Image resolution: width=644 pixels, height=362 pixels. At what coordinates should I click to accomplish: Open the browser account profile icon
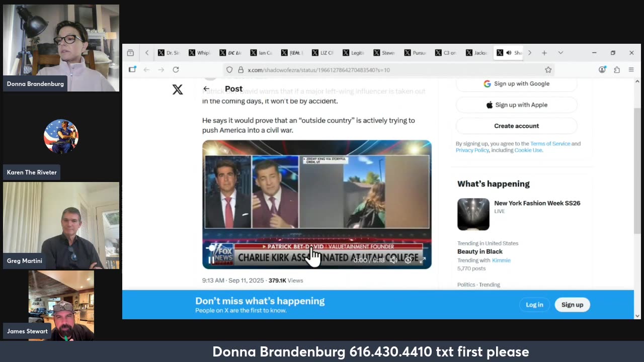[602, 70]
